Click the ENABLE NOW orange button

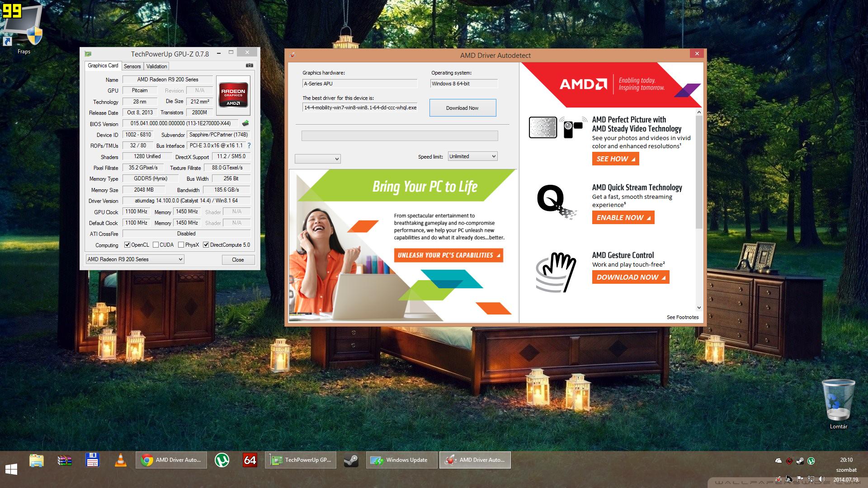pos(623,217)
